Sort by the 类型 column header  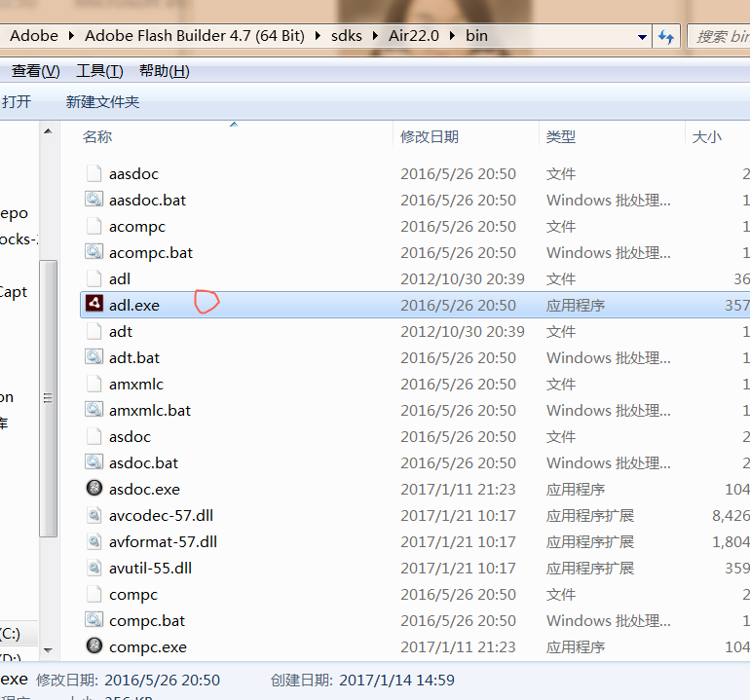561,136
